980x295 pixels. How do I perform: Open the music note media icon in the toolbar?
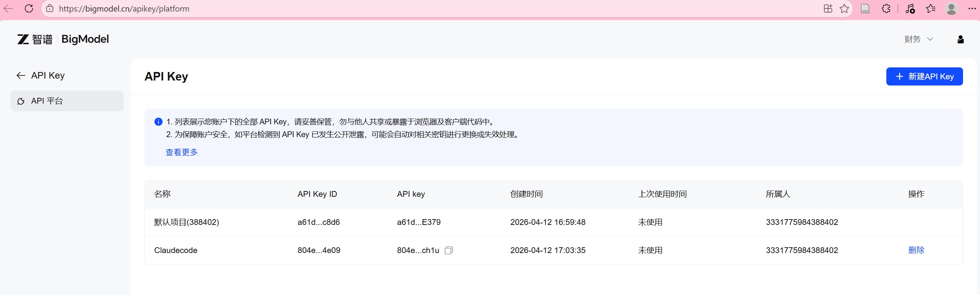[910, 8]
